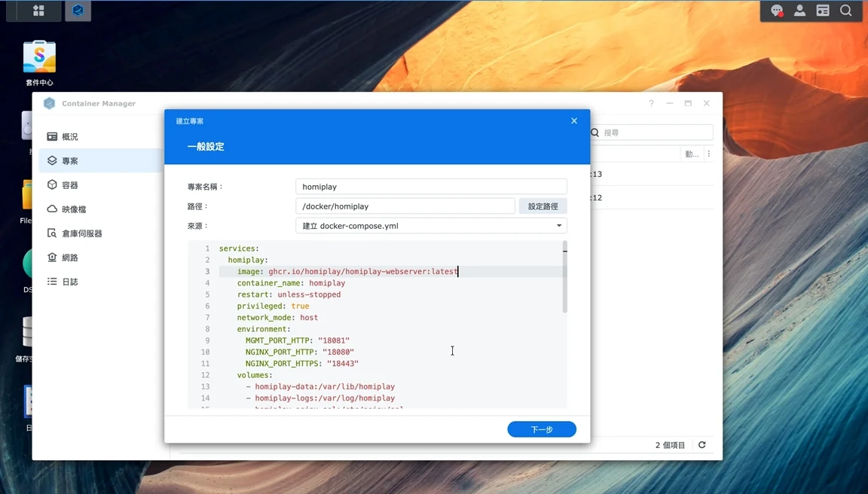Open the DSM main menu grid icon
Screen dimensions: 868x494
[38, 11]
